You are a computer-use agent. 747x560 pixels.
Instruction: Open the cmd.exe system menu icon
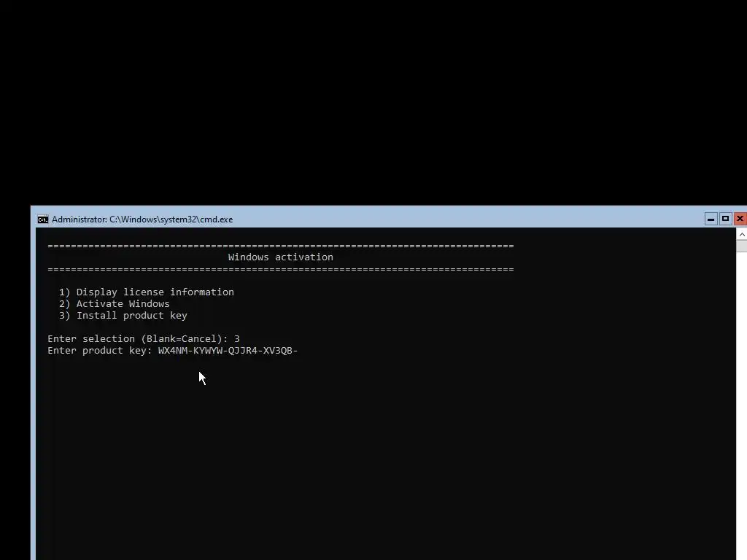43,219
